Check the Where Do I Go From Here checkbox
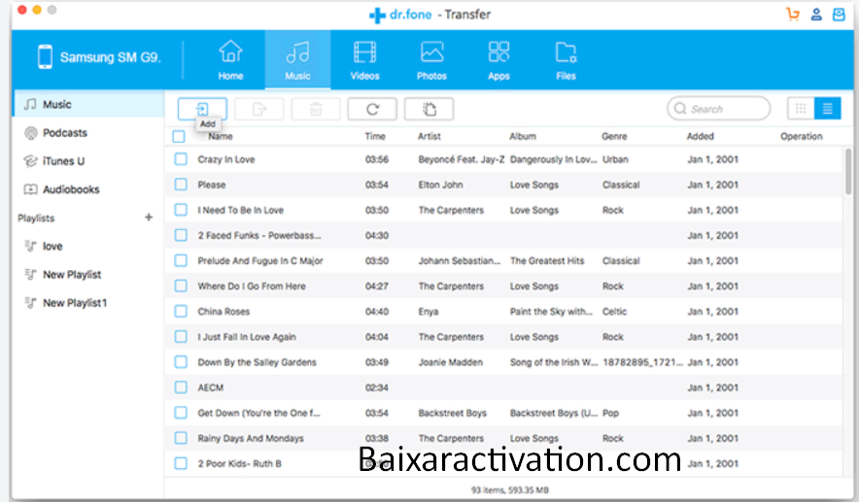This screenshot has width=859, height=504. (181, 286)
